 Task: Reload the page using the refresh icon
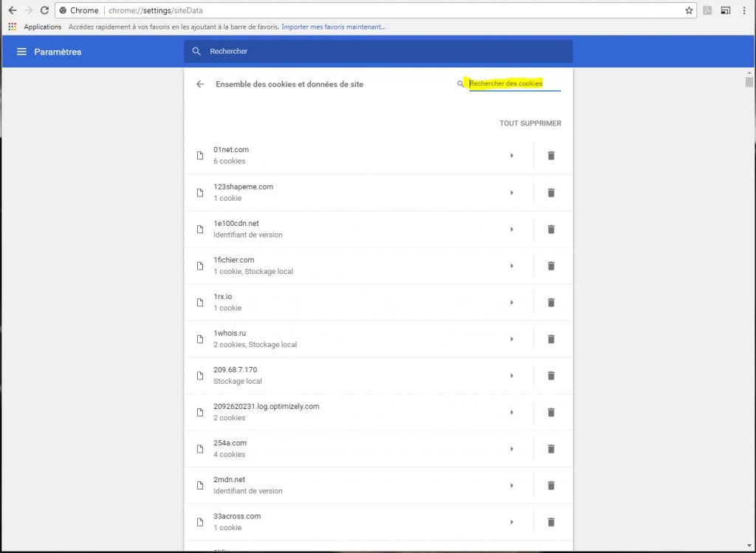pyautogui.click(x=44, y=10)
